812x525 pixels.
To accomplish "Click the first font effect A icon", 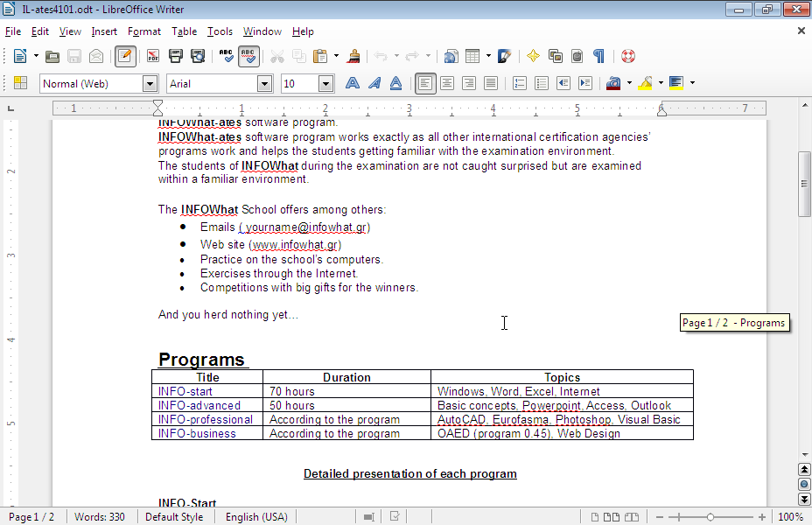I will coord(352,83).
